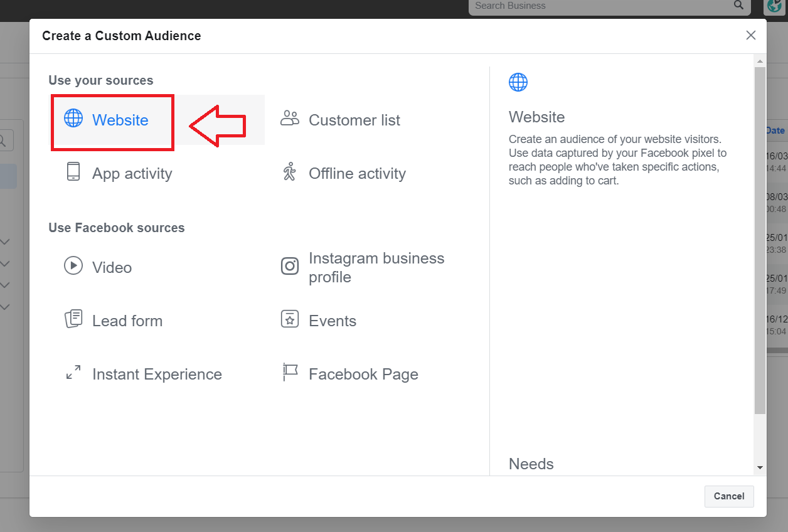Close the Create a Custom Audience dialog
Screen dimensions: 788x532
[751, 35]
